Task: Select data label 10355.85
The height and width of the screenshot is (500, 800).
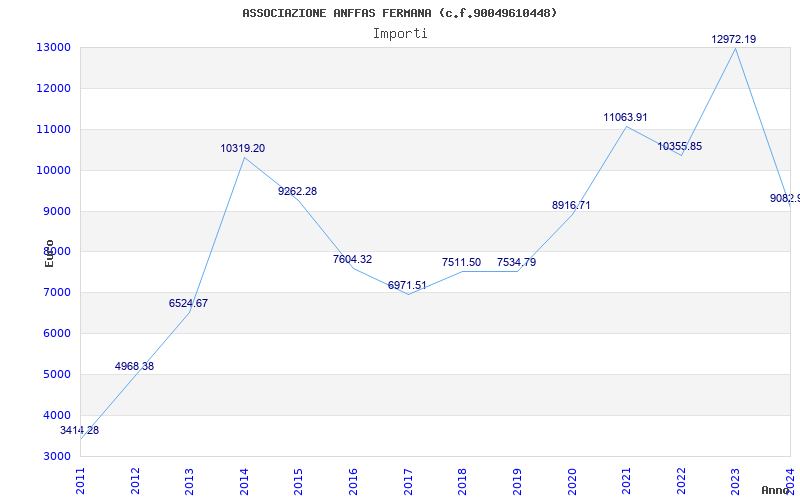Action: (x=680, y=146)
